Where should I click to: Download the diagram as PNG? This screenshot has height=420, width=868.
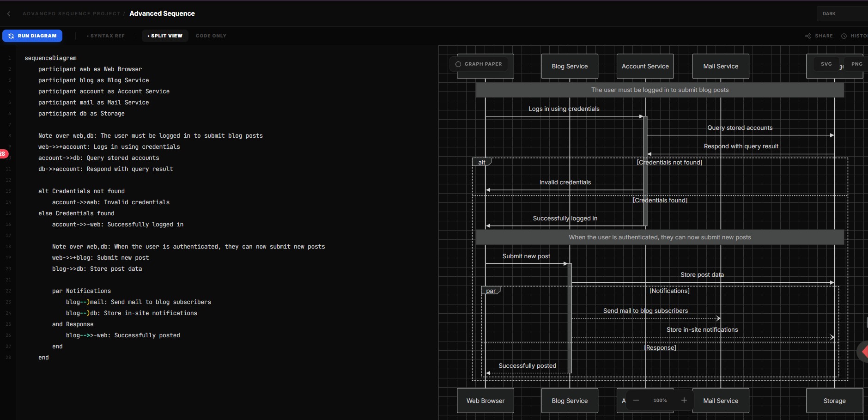(x=857, y=64)
